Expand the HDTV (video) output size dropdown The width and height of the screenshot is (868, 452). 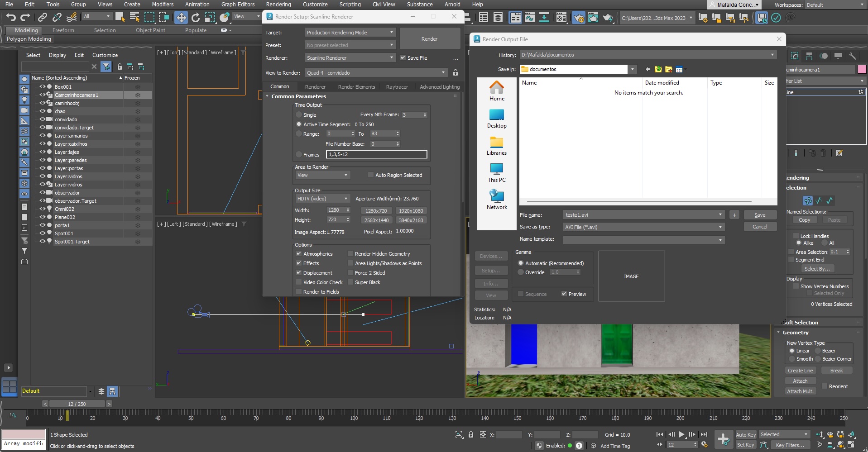[x=322, y=199]
